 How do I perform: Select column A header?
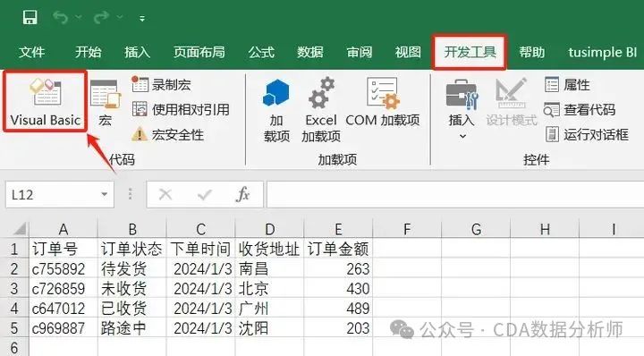click(x=64, y=229)
